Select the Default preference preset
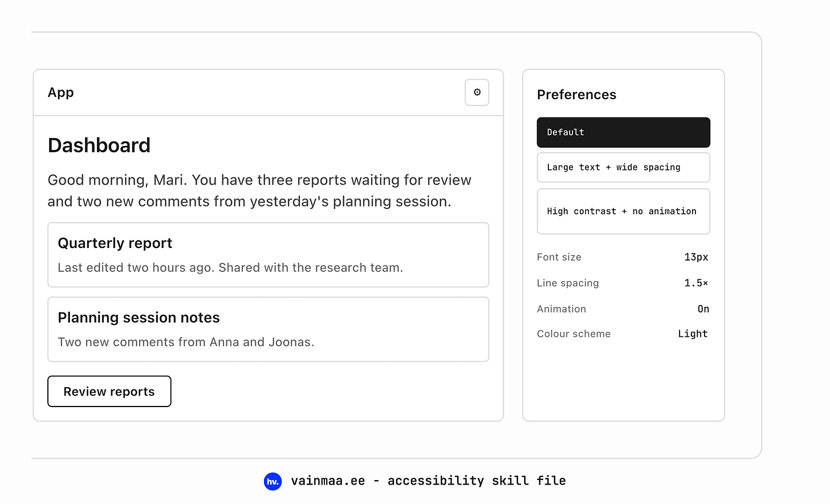 tap(624, 132)
